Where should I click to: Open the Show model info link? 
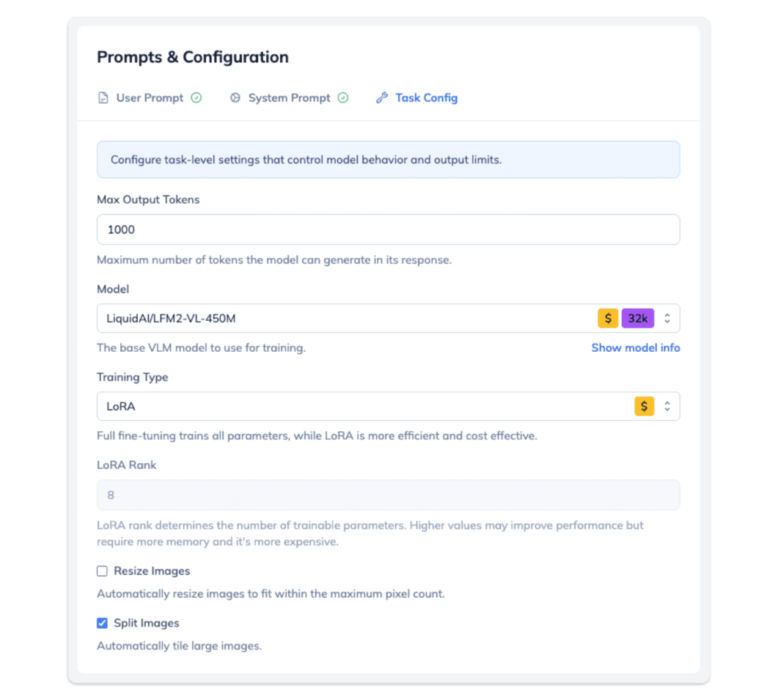pos(635,347)
